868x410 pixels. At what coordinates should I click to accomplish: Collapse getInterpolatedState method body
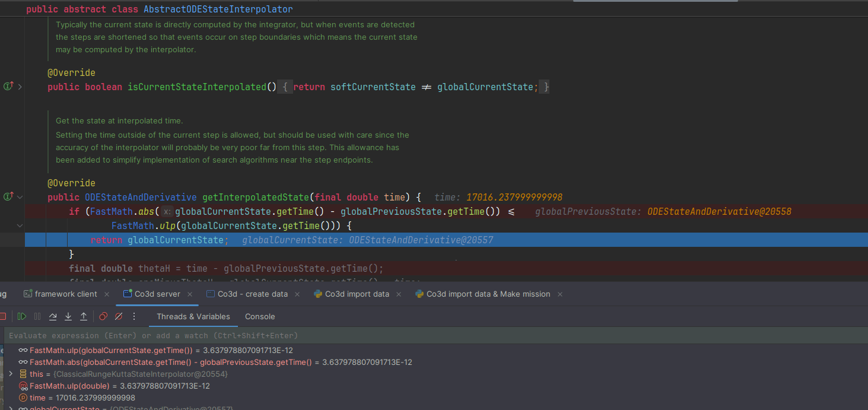click(20, 197)
